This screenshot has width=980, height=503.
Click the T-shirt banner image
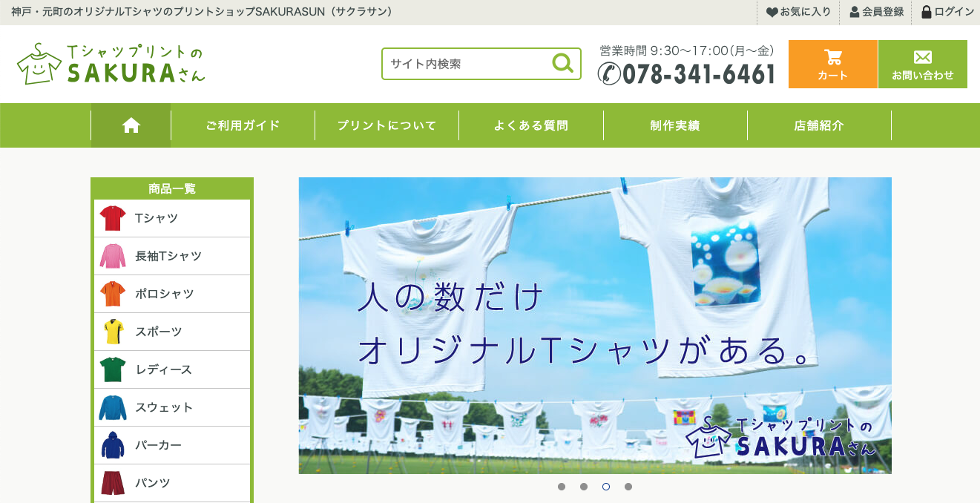[594, 325]
